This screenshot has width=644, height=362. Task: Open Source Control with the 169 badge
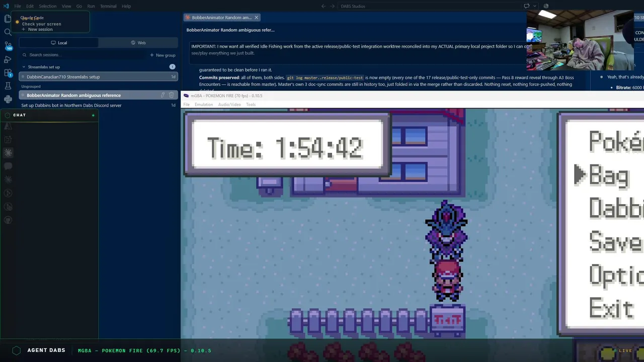pos(8,46)
